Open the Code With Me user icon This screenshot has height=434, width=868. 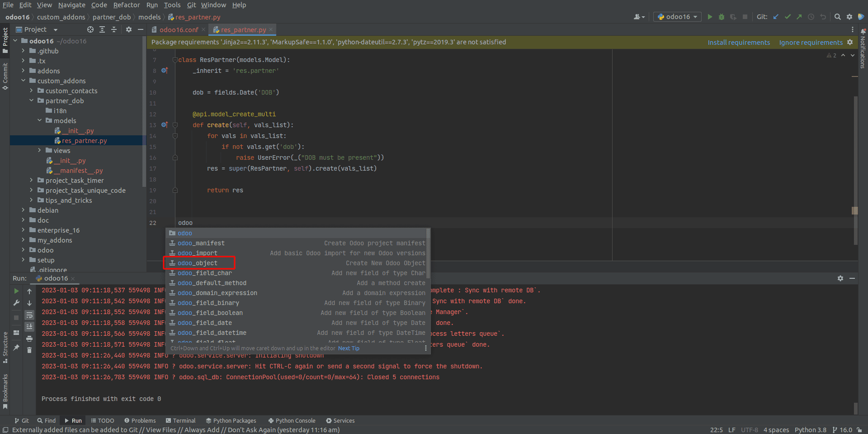(639, 17)
